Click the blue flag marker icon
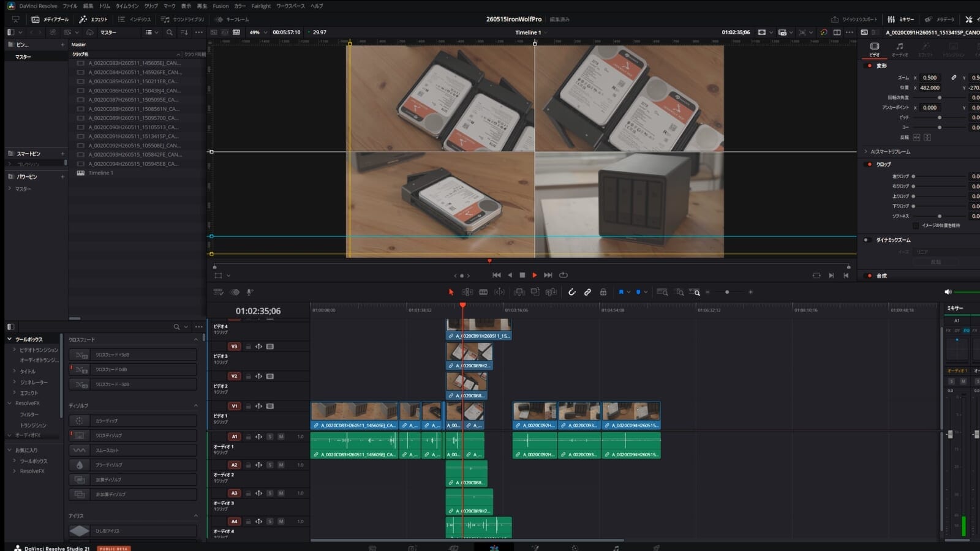980x551 pixels. (621, 292)
